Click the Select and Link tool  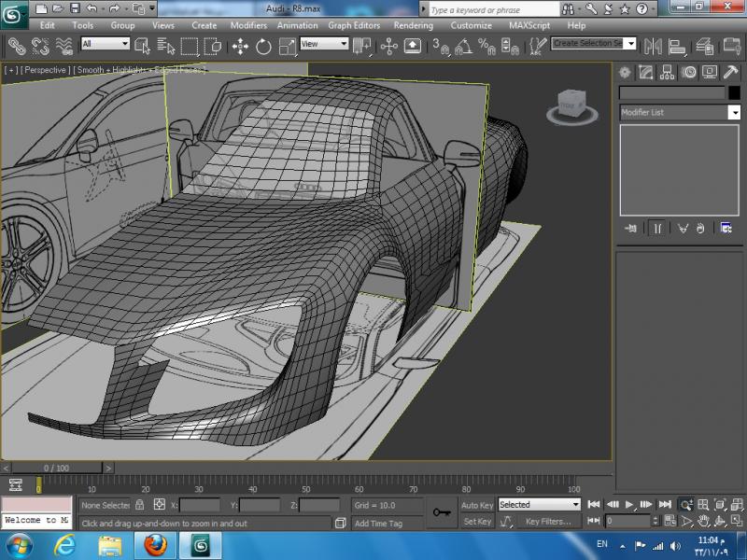click(x=16, y=46)
